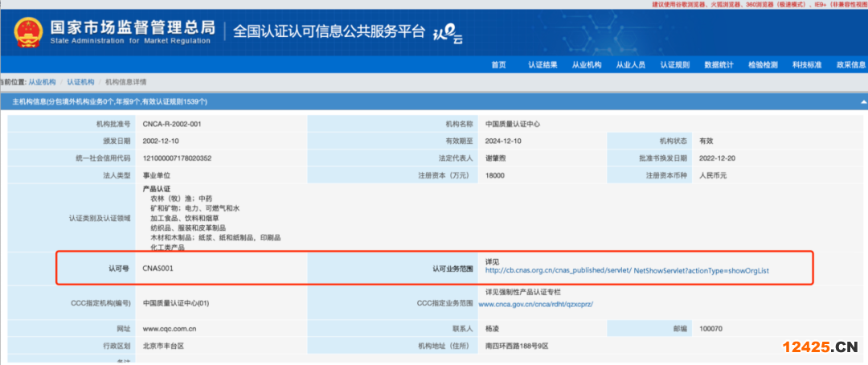Open 从业人员 navigation item

coord(631,65)
